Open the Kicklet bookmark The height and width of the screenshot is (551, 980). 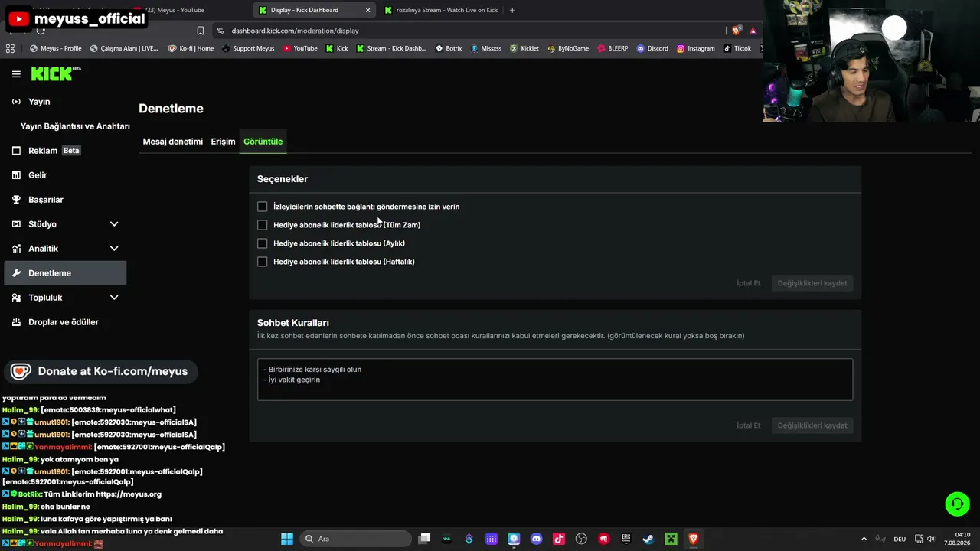point(524,48)
